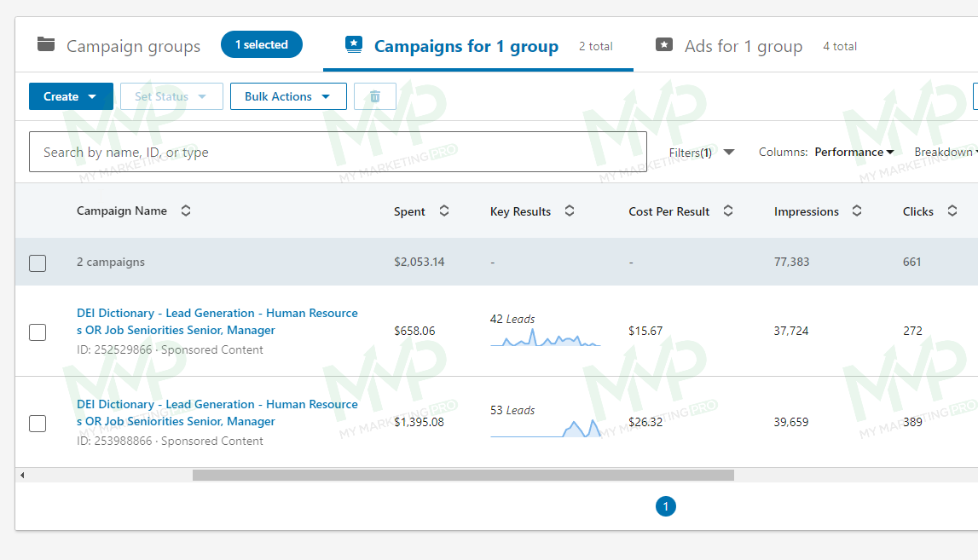Click the Campaign groups folder icon
Image resolution: width=978 pixels, height=560 pixels.
46,44
